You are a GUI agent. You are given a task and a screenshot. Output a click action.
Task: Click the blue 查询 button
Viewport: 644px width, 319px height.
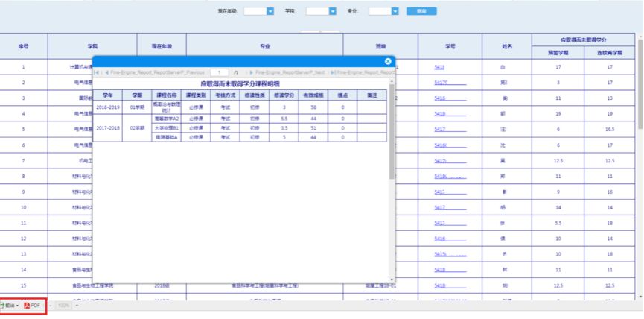pyautogui.click(x=421, y=11)
